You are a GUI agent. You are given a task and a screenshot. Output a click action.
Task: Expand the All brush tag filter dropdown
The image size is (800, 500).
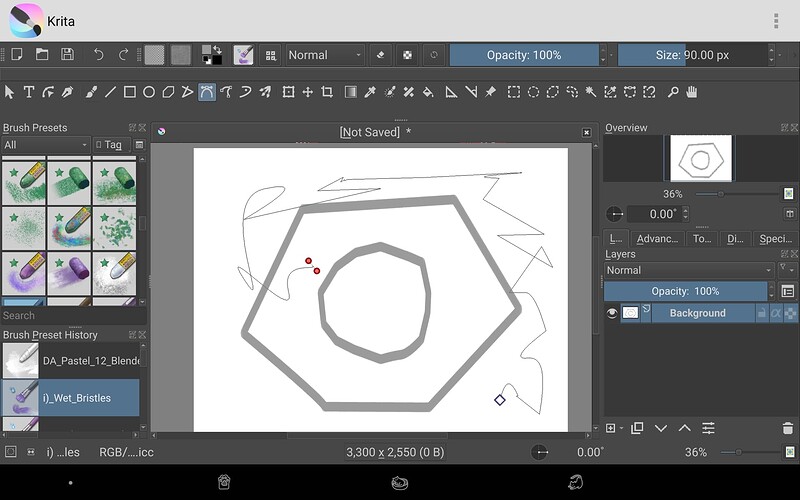tap(45, 145)
